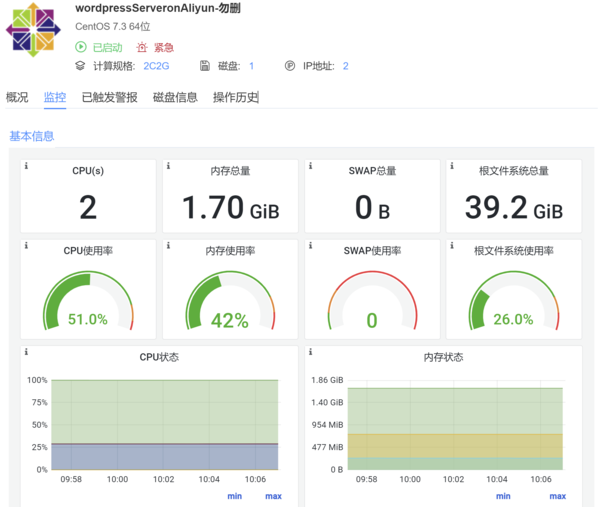
Task: Click the IP地址 count link
Action: click(345, 66)
